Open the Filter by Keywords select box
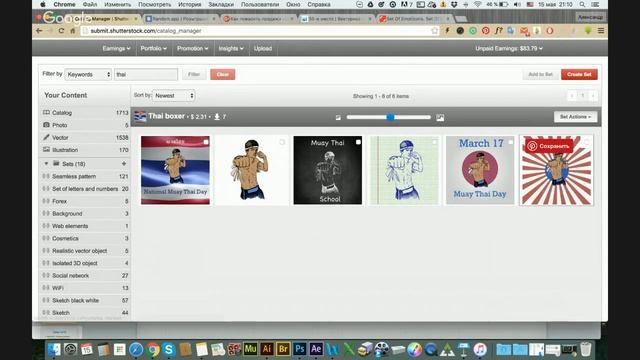640x360 pixels. [88, 74]
